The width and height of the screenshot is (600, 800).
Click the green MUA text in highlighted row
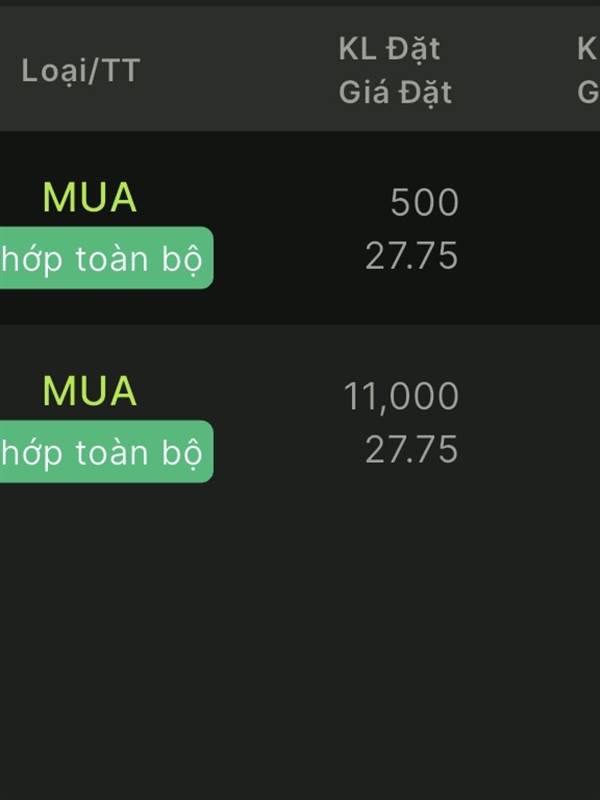click(90, 198)
